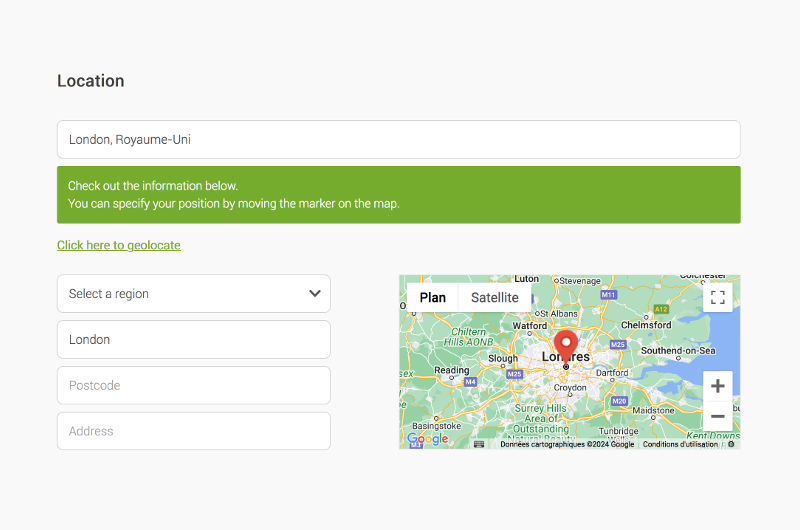
Task: Click the city field containing London
Action: (x=193, y=340)
